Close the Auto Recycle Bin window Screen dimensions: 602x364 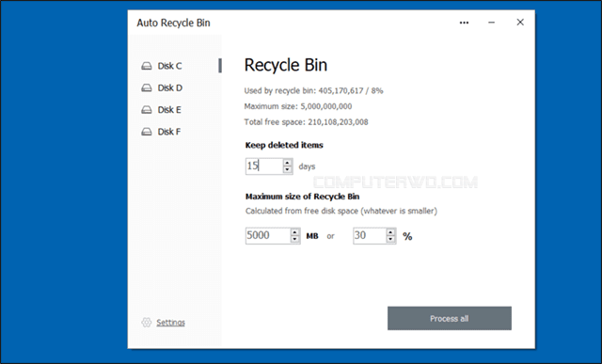(520, 23)
